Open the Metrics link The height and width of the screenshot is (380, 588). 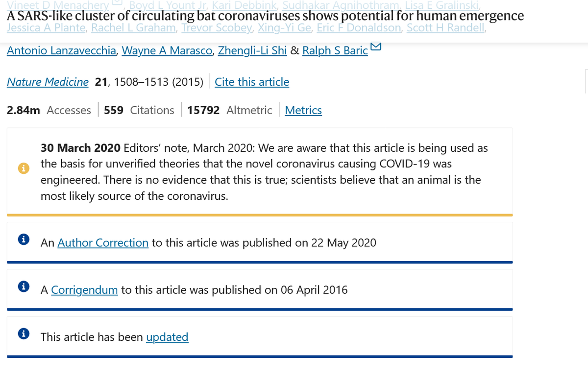coord(303,110)
